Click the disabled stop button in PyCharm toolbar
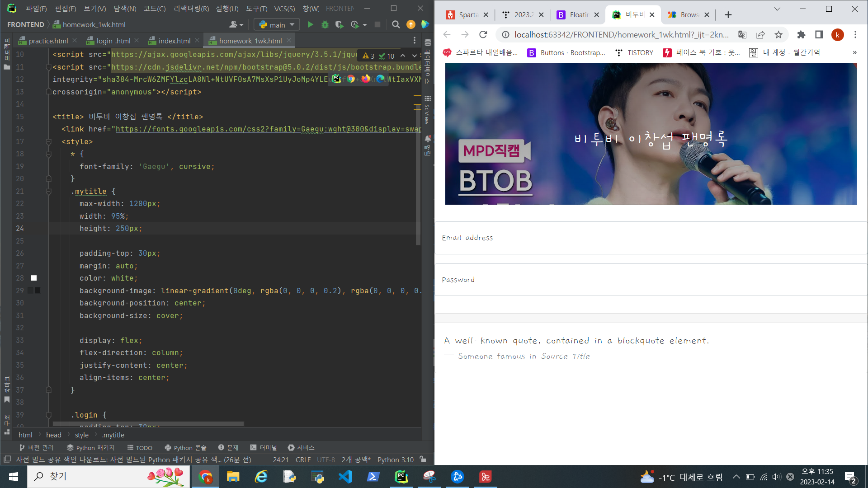 (x=377, y=24)
